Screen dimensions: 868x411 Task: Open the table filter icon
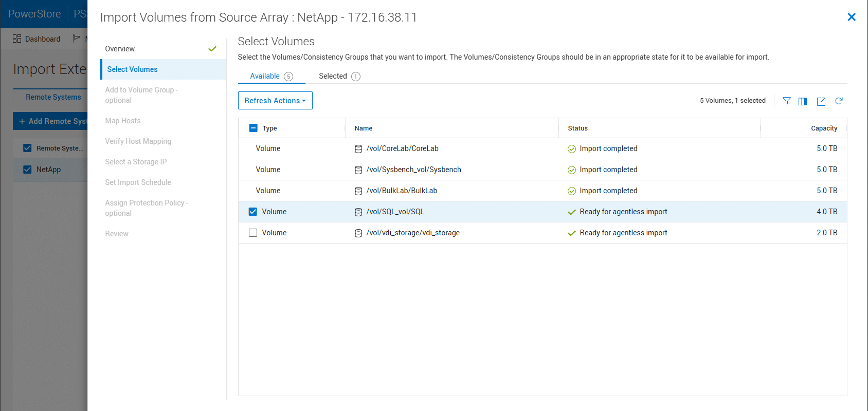pyautogui.click(x=786, y=101)
